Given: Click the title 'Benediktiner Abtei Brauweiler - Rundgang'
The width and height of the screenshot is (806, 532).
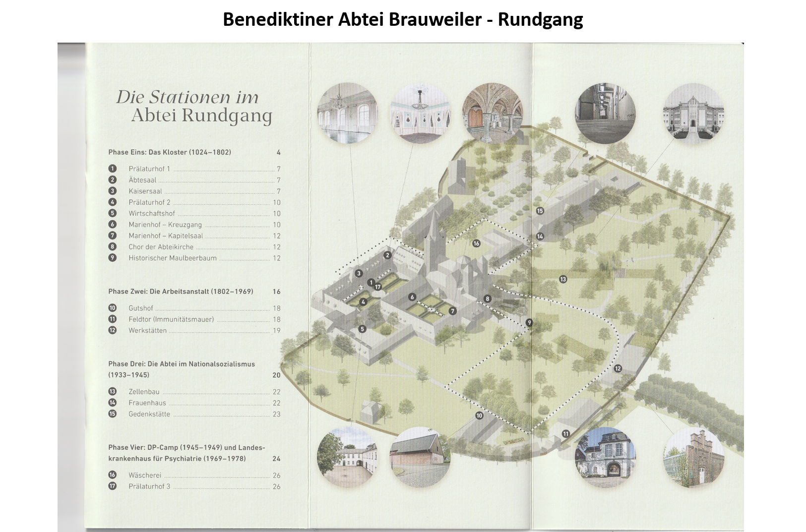Looking at the screenshot, I should [x=403, y=19].
